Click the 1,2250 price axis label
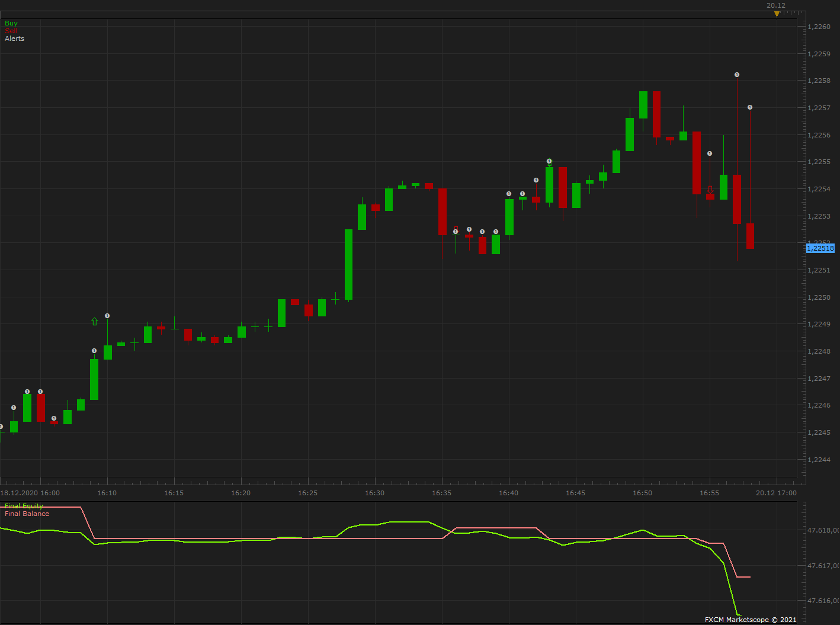The height and width of the screenshot is (625, 840). 819,297
